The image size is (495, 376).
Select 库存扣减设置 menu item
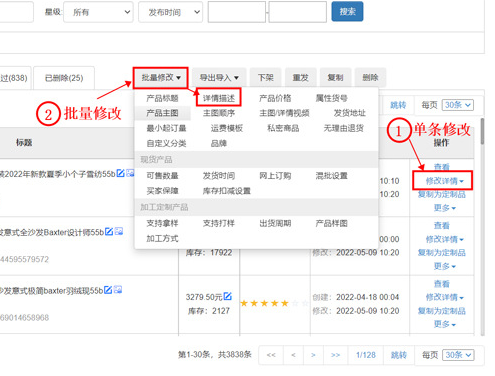[x=227, y=191]
